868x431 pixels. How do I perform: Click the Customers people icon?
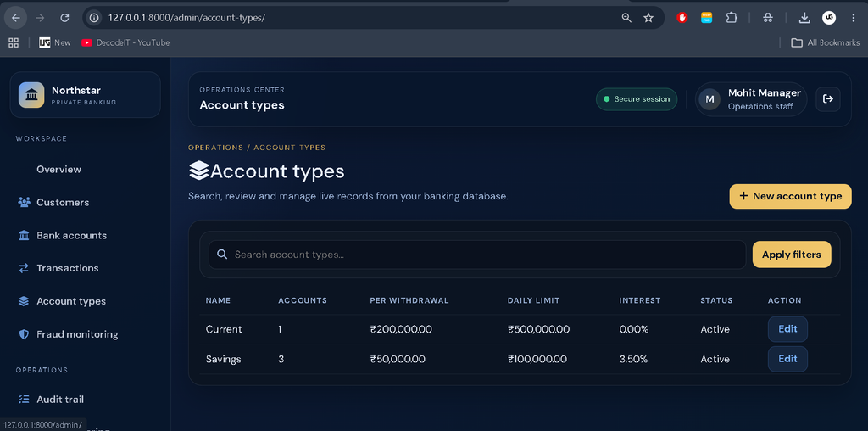24,202
